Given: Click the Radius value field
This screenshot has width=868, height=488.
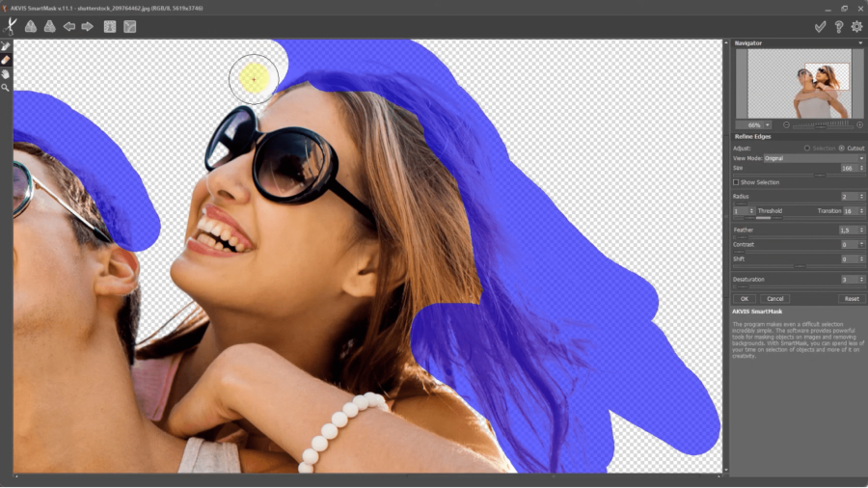Looking at the screenshot, I should click(847, 197).
